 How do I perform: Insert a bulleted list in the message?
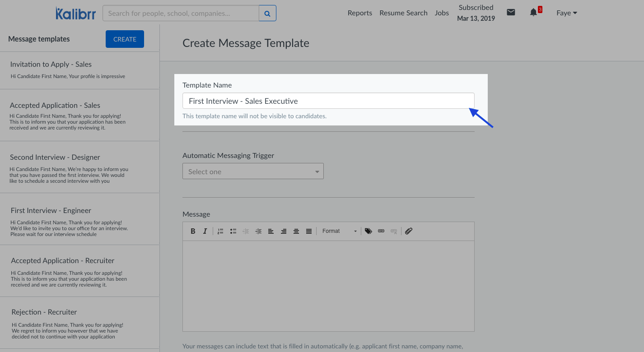[x=233, y=231]
